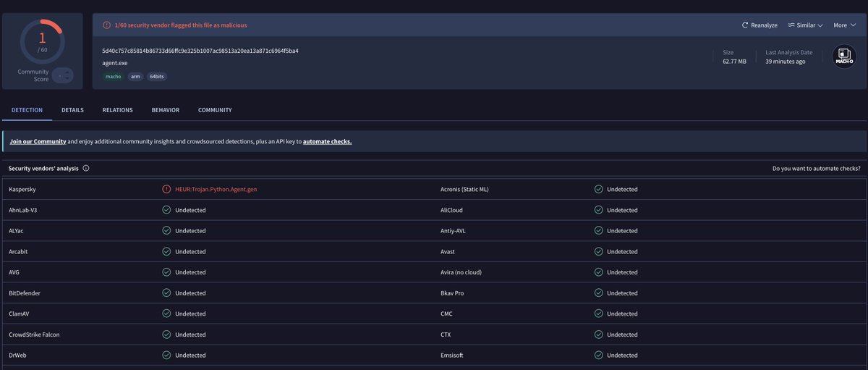The height and width of the screenshot is (370, 868).
Task: Switch to the BEHAVIOR tab
Action: click(x=166, y=110)
